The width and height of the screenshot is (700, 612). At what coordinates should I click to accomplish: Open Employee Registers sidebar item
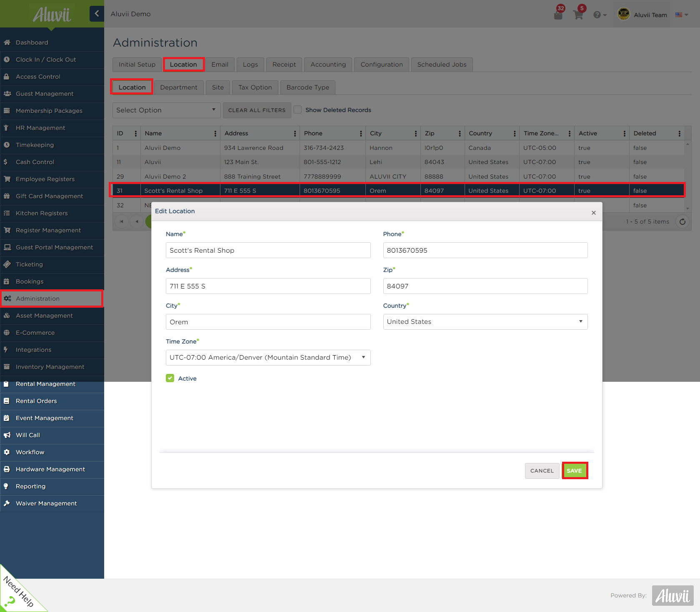[52, 179]
